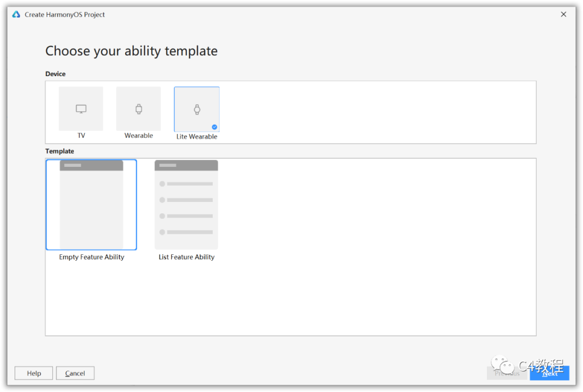Click the "Lite Wearable" label text
This screenshot has height=392, width=583.
[196, 137]
